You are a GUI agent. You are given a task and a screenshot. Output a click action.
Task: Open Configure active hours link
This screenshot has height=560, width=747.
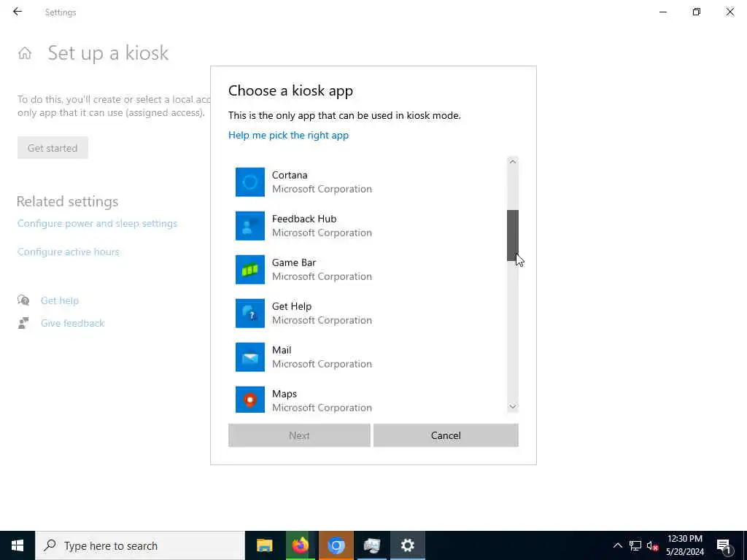(x=68, y=252)
